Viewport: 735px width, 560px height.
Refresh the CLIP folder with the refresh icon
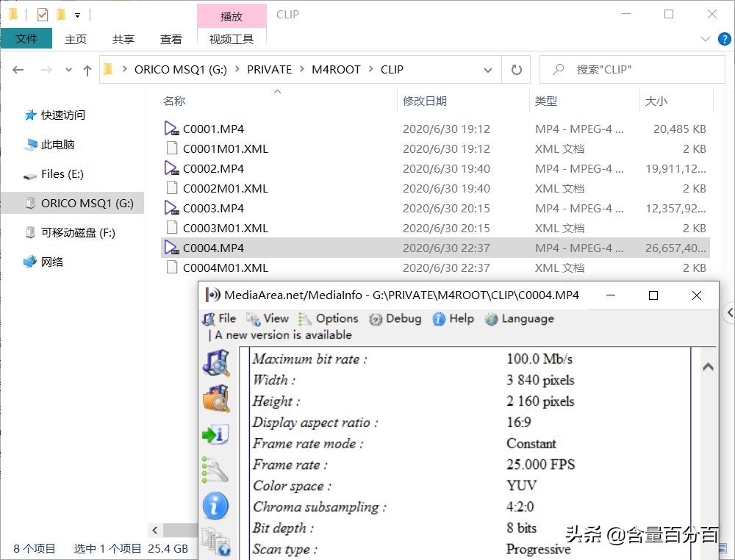(517, 69)
